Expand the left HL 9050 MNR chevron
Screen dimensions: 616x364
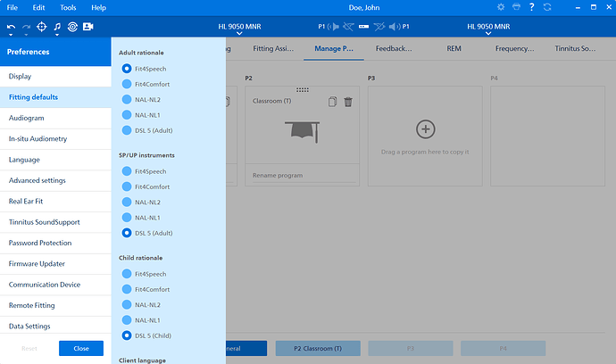pyautogui.click(x=239, y=34)
